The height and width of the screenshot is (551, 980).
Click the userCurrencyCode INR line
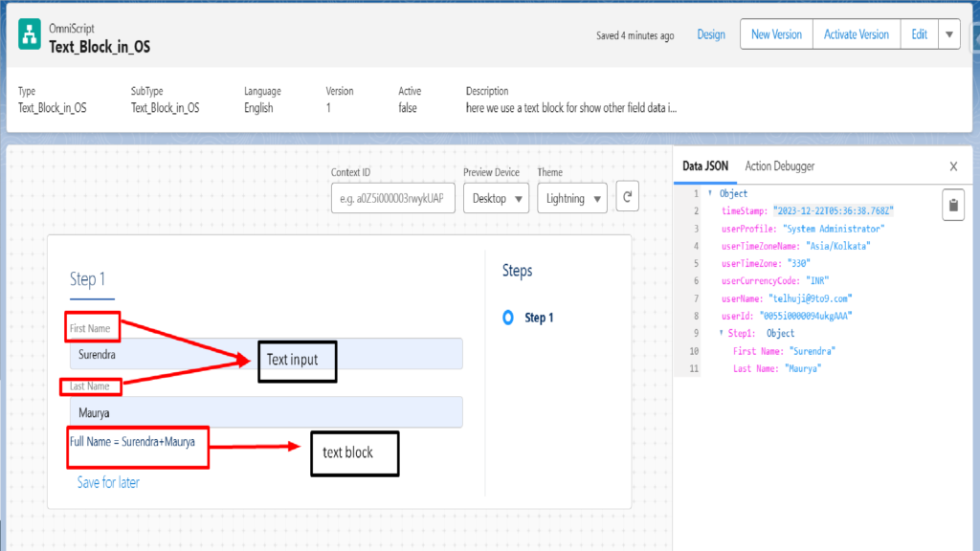tap(774, 281)
